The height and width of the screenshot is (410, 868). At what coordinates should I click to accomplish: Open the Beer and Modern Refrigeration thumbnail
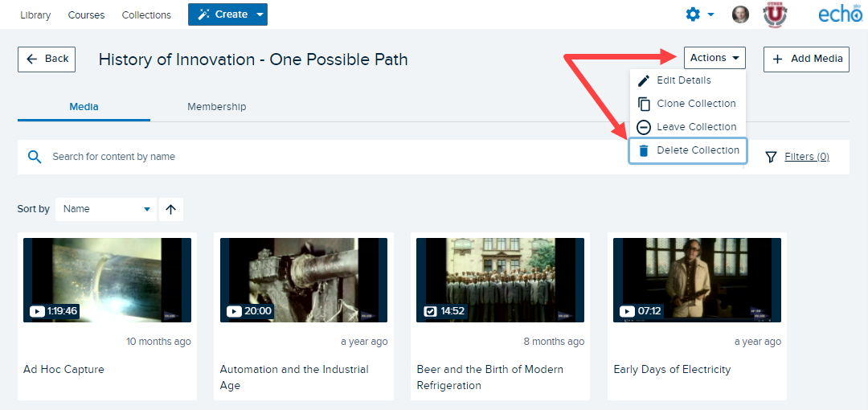[500, 281]
